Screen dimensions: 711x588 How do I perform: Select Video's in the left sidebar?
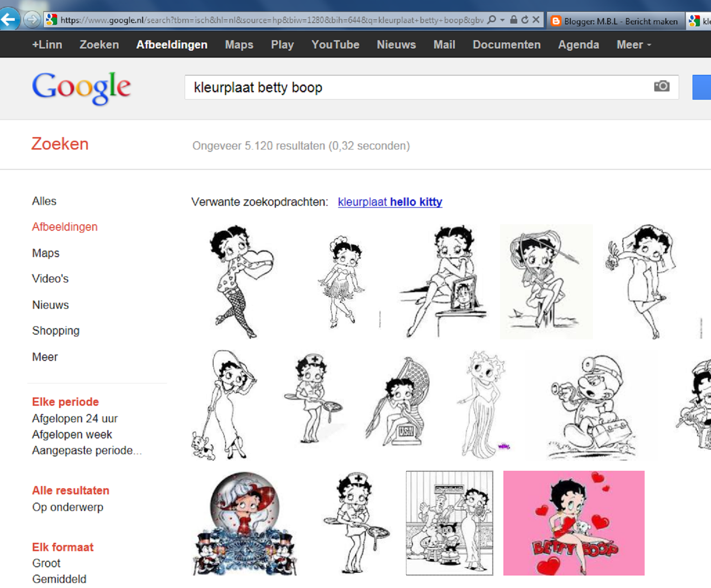pyautogui.click(x=50, y=279)
